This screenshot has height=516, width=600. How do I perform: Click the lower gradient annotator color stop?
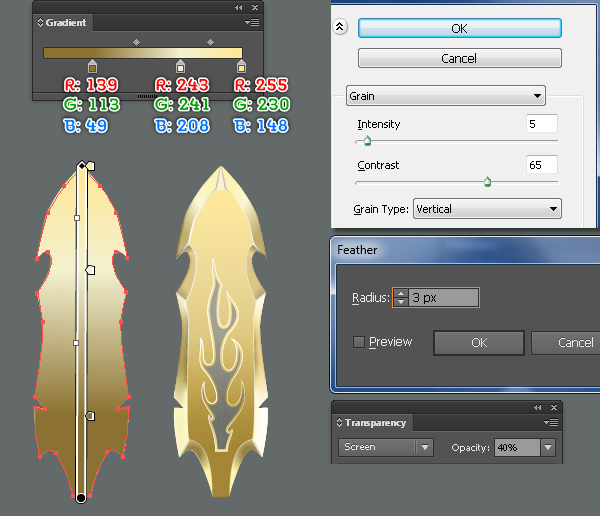[x=90, y=416]
